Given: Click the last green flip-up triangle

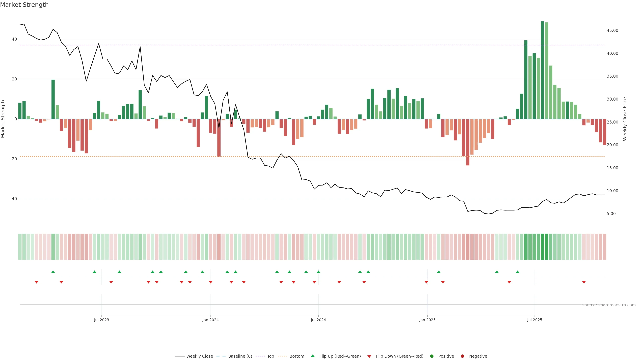Looking at the screenshot, I should click(518, 272).
